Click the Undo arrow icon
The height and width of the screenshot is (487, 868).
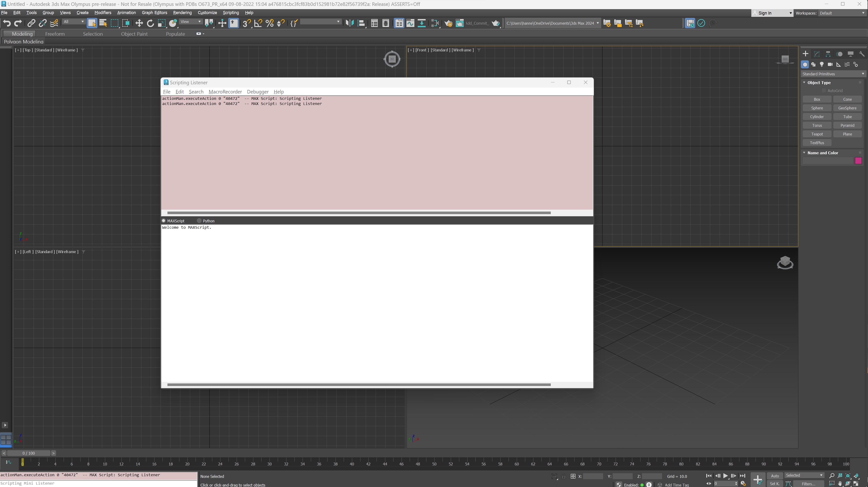pos(7,23)
